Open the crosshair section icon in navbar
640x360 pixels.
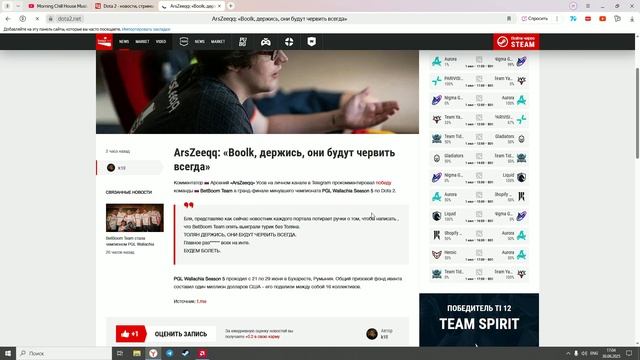click(289, 42)
